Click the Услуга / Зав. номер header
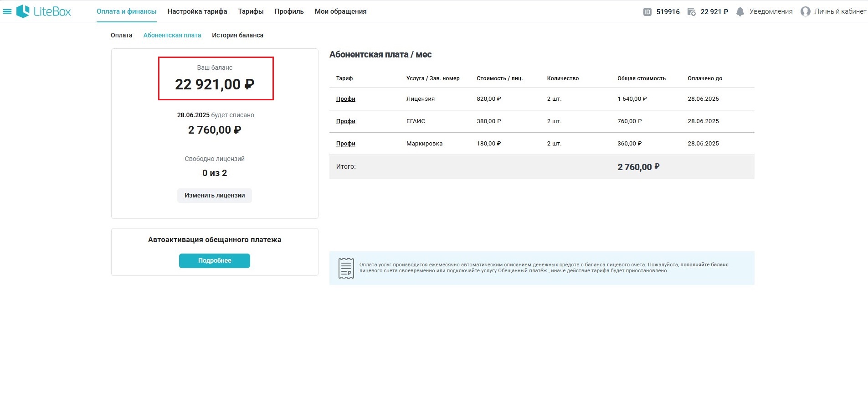The height and width of the screenshot is (410, 868). coord(433,78)
